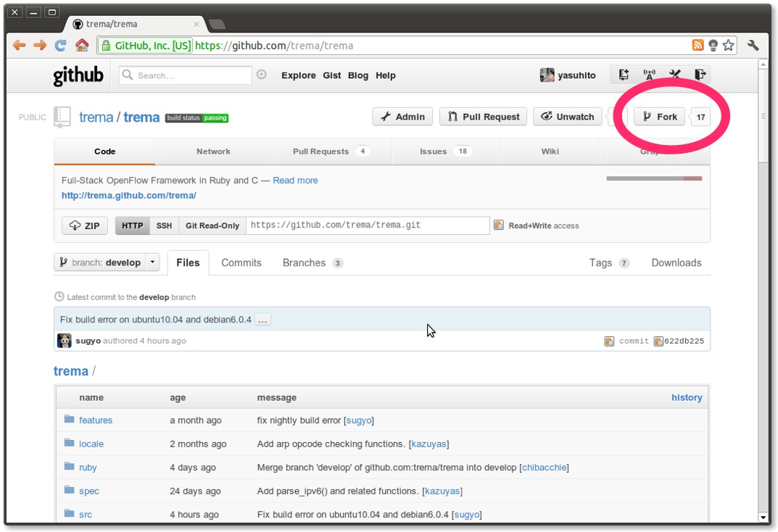
Task: Click the browser address bar URL
Action: point(274,46)
